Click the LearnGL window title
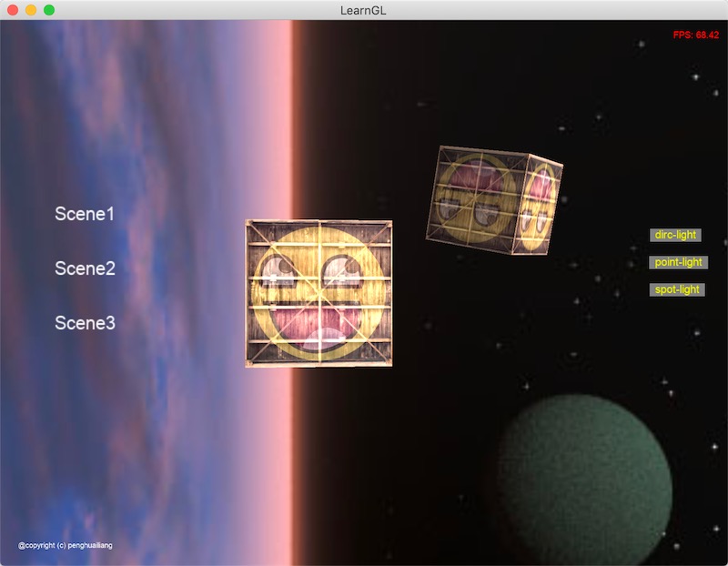The image size is (728, 566). click(363, 10)
